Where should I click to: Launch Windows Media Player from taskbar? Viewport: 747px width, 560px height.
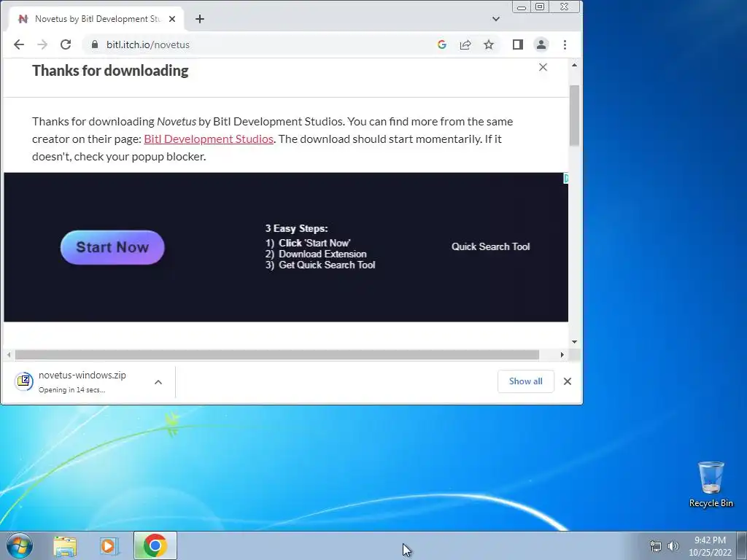click(x=109, y=546)
